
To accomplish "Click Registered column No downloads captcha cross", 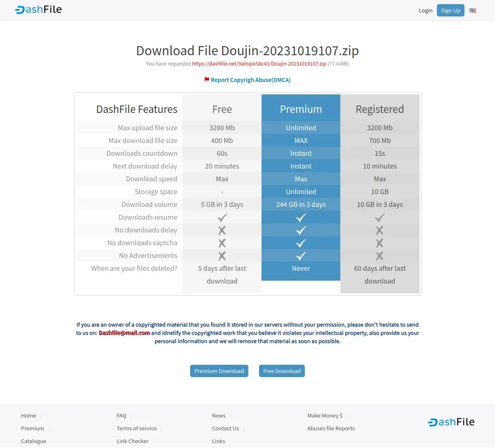I will (x=380, y=243).
